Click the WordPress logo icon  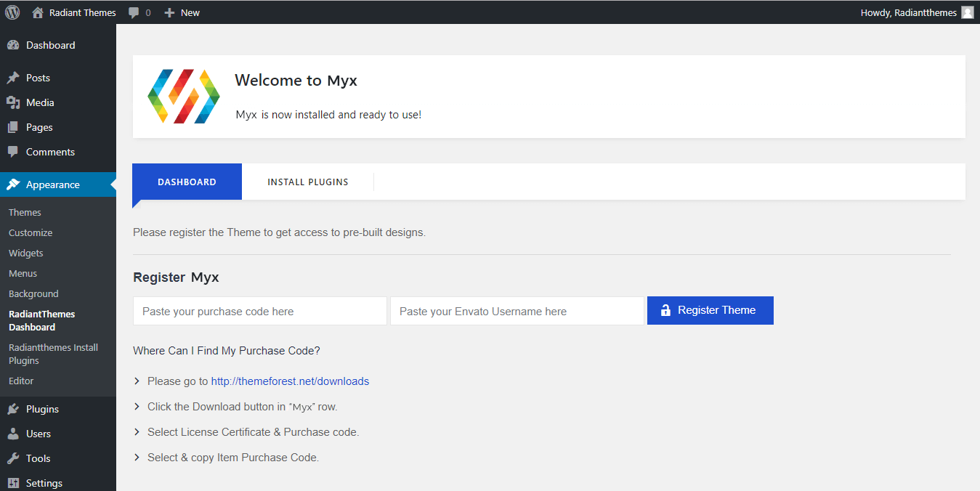coord(12,12)
